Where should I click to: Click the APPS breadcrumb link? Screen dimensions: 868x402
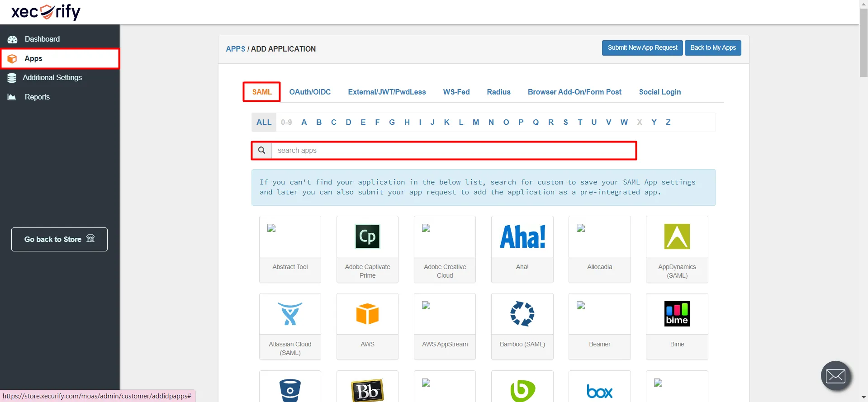click(236, 49)
